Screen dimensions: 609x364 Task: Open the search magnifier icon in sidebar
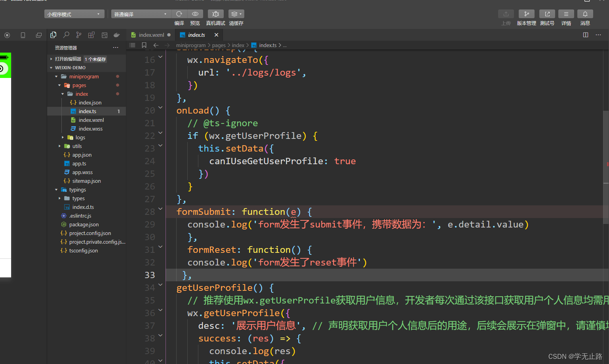(66, 35)
